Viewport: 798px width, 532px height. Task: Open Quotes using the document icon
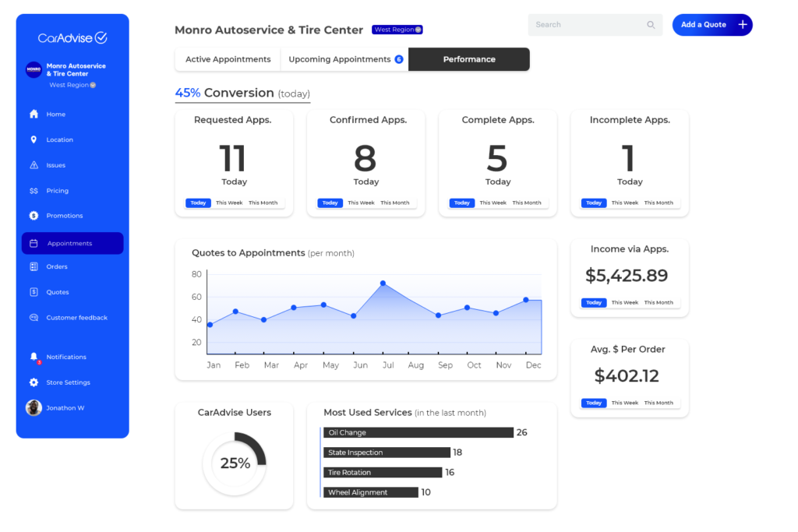coord(34,292)
